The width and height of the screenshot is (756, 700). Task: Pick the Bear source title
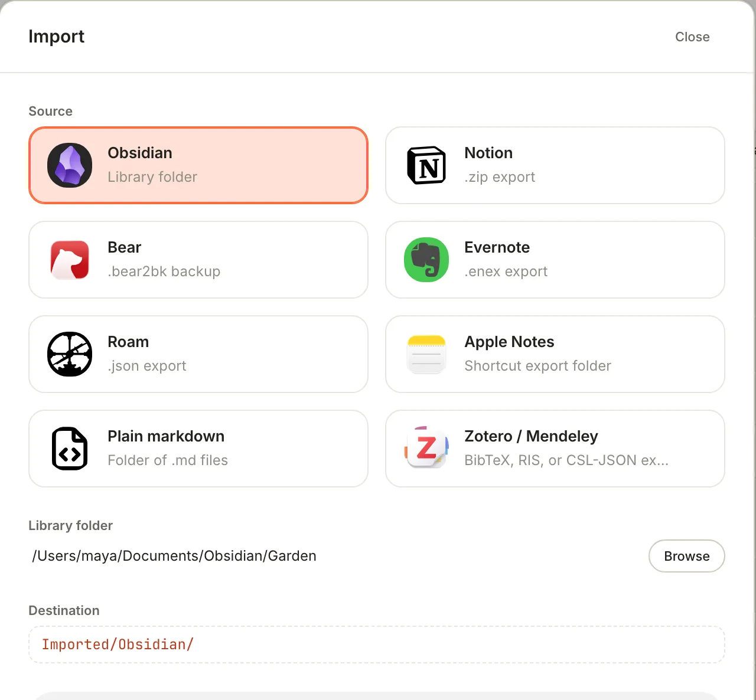(125, 247)
